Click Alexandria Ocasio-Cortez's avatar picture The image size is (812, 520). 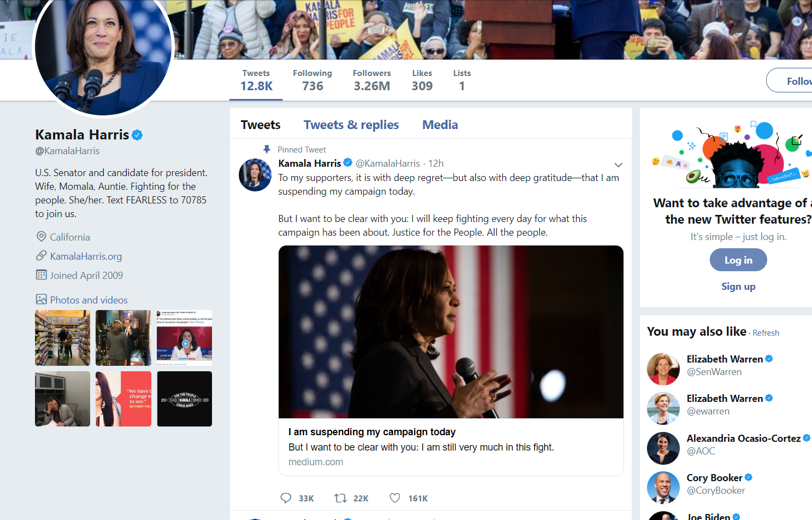click(x=663, y=448)
